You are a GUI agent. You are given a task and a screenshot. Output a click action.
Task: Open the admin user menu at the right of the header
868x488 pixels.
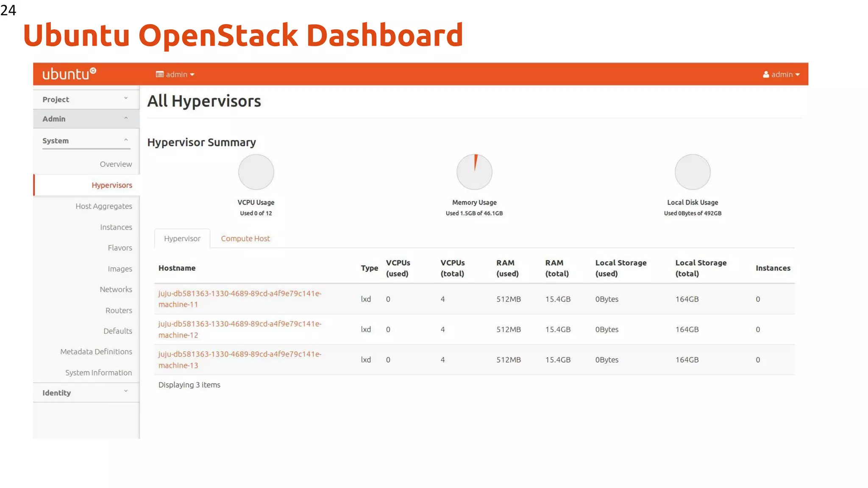pyautogui.click(x=781, y=75)
